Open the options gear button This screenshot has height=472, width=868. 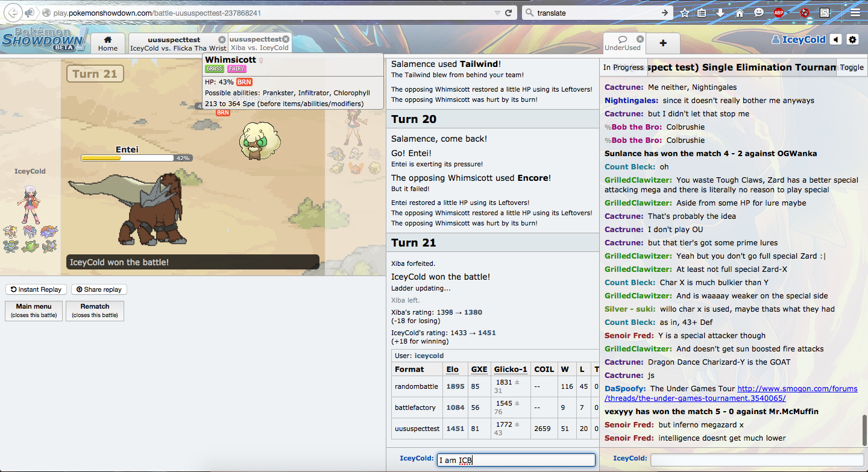852,40
